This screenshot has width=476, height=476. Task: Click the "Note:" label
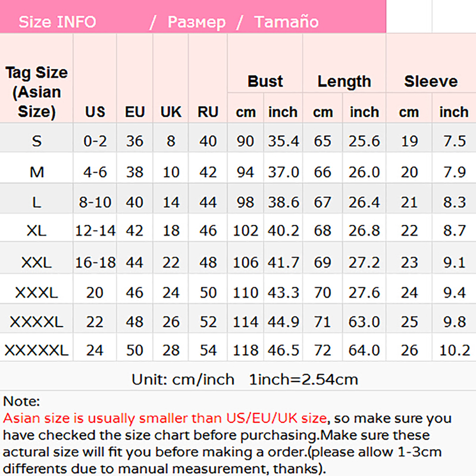(21, 402)
